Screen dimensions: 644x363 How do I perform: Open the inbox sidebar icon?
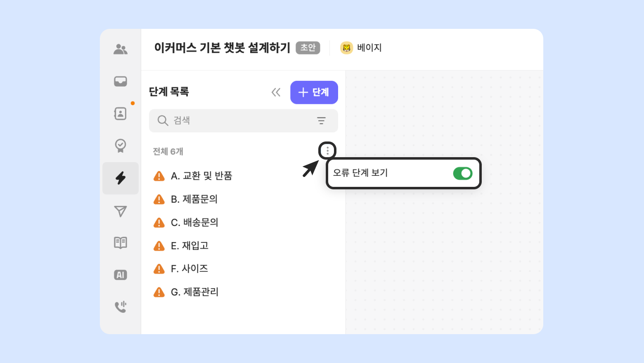(121, 81)
